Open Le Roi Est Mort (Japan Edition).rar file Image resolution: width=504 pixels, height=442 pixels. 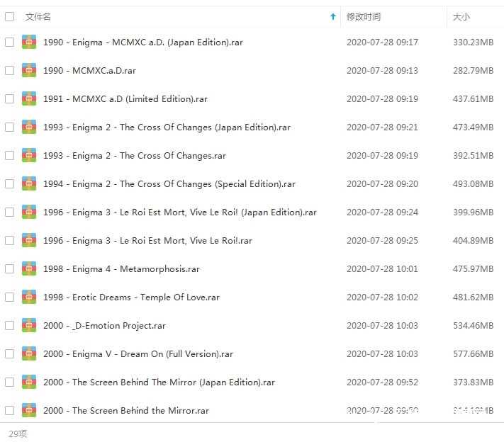pyautogui.click(x=180, y=212)
